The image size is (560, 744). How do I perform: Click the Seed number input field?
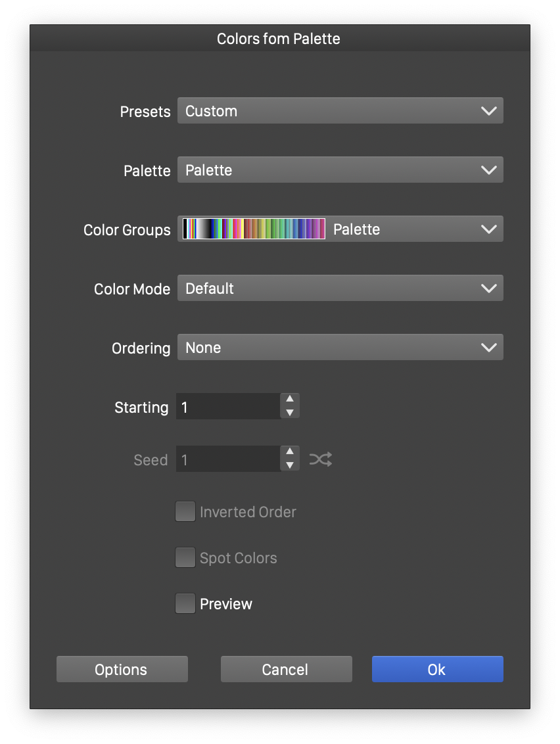228,459
